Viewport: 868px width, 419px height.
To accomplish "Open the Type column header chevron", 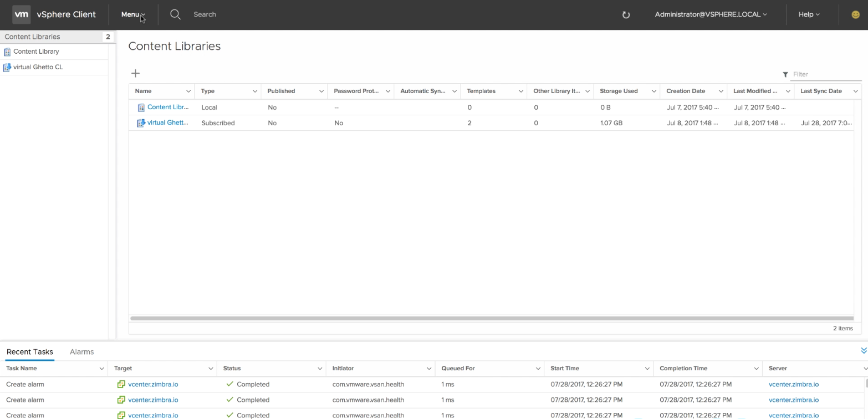I will tap(255, 91).
